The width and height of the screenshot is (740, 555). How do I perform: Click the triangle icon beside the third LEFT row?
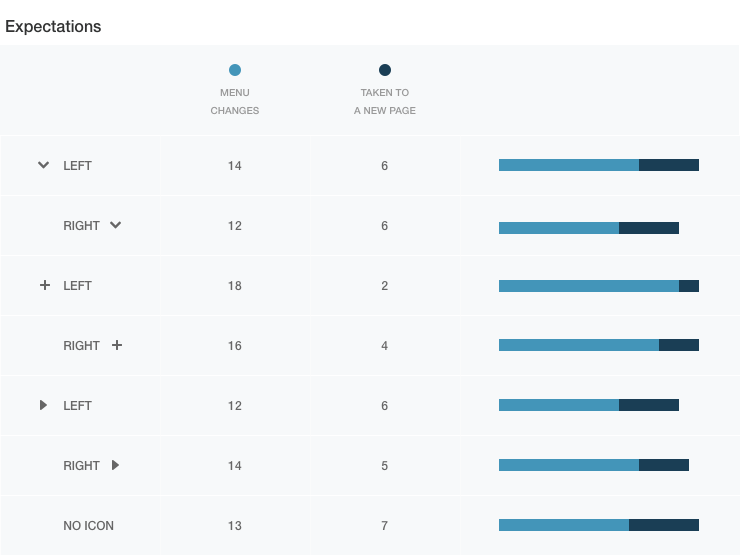[43, 405]
